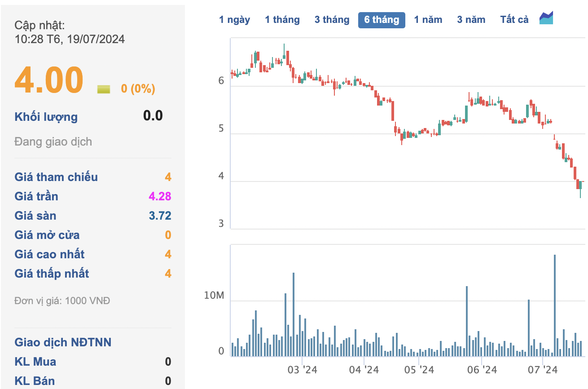The width and height of the screenshot is (588, 389).
Task: Click the price axis label 6
Action: pos(221,81)
